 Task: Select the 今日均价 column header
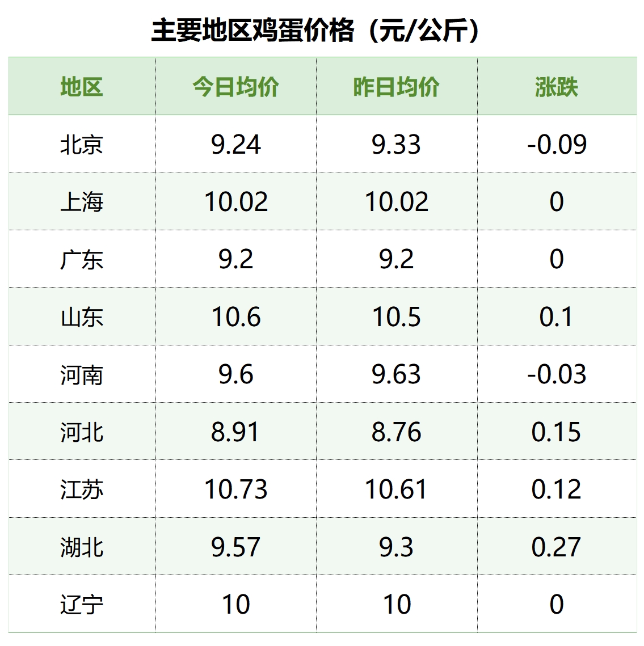236,87
